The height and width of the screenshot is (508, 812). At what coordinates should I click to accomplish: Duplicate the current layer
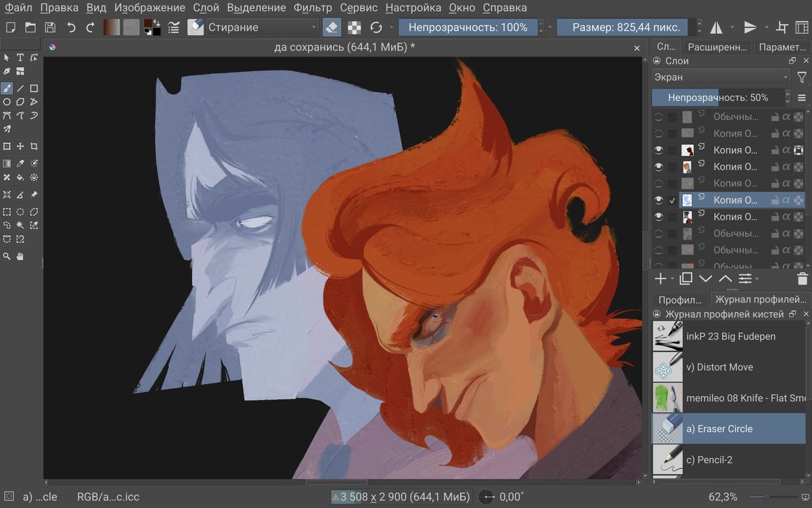click(x=685, y=278)
